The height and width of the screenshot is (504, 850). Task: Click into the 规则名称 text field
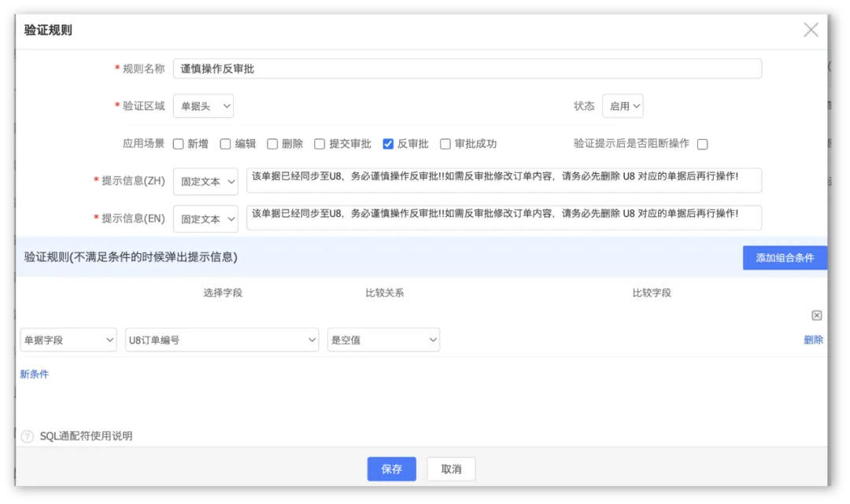point(468,68)
